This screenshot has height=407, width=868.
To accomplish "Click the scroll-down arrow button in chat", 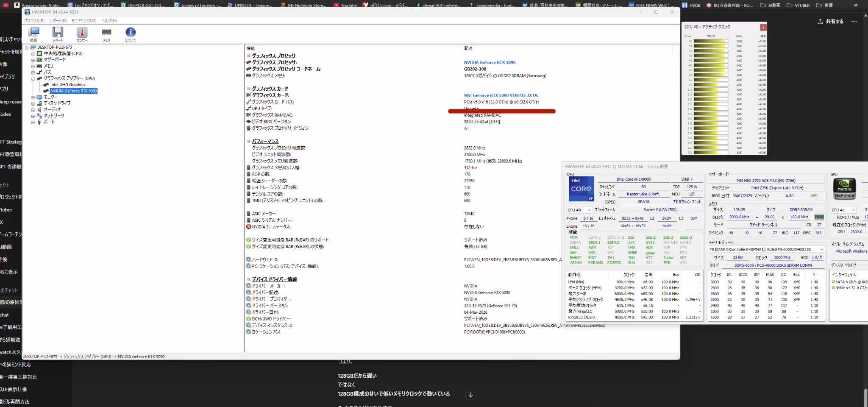I will [x=470, y=395].
